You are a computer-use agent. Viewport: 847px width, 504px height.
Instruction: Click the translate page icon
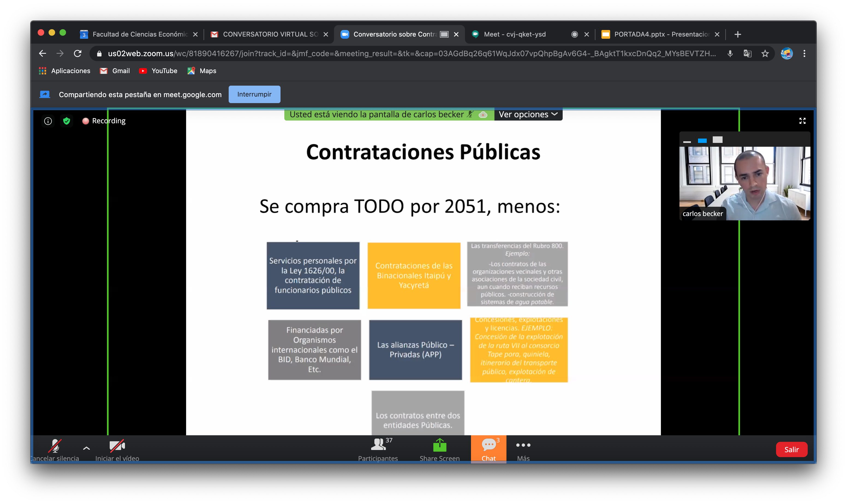coord(747,54)
